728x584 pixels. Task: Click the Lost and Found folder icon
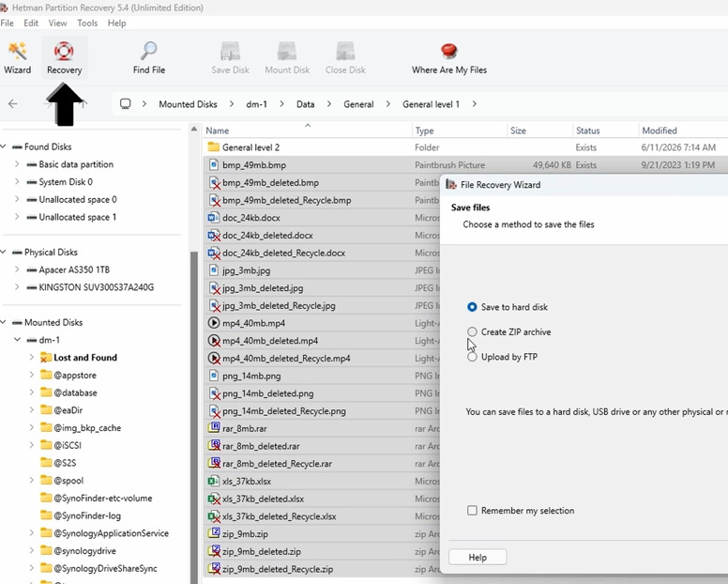(x=45, y=358)
